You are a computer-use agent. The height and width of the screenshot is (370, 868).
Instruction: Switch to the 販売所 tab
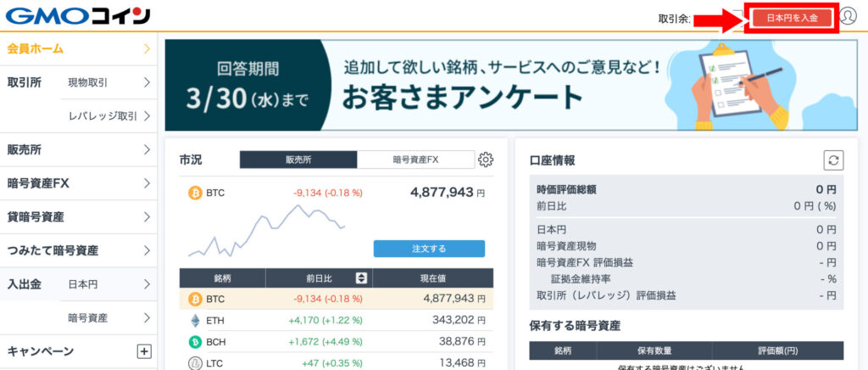pos(298,160)
